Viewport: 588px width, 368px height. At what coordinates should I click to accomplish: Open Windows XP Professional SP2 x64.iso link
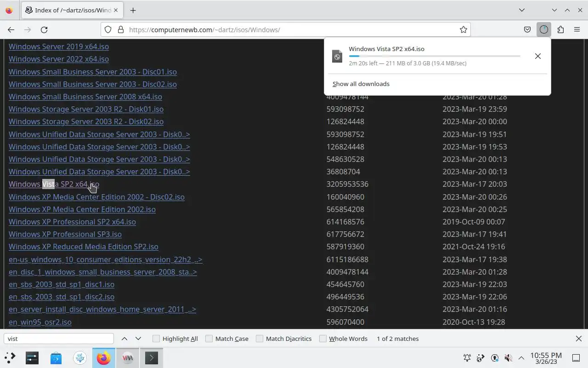tap(72, 222)
